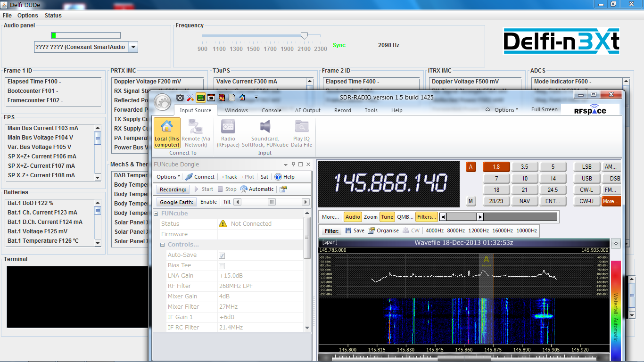Screen dimensions: 644x362
Task: Toggle the Filters... button
Action: (426, 217)
